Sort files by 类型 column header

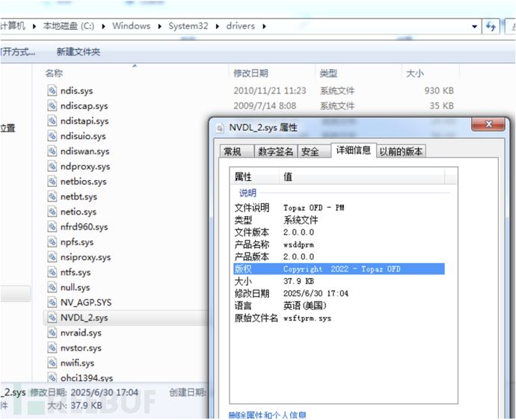click(x=358, y=73)
